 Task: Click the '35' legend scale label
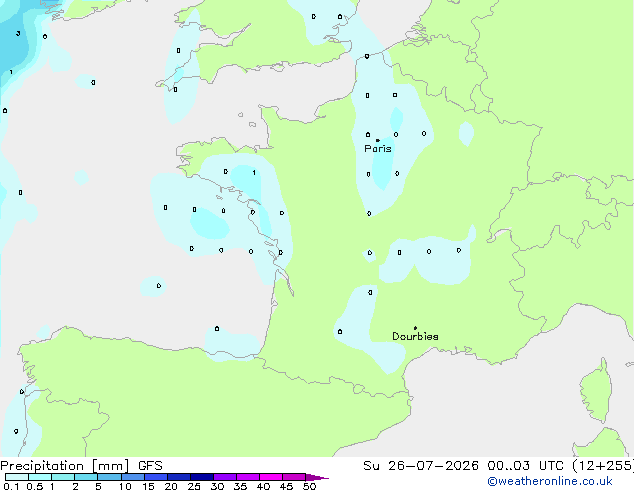240,486
